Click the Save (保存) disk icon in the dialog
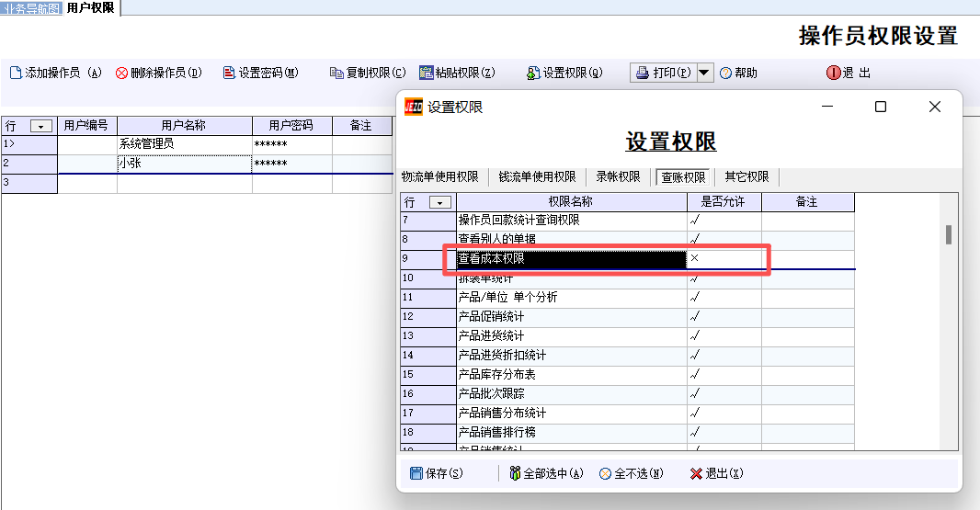980x510 pixels. (x=416, y=473)
